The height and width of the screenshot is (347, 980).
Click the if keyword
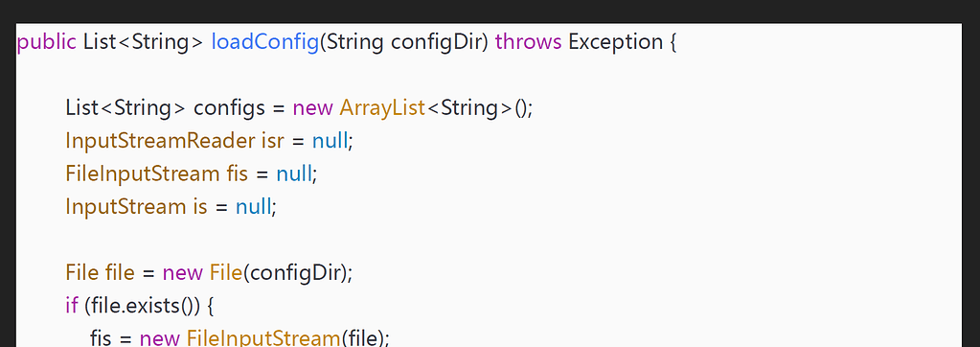71,305
